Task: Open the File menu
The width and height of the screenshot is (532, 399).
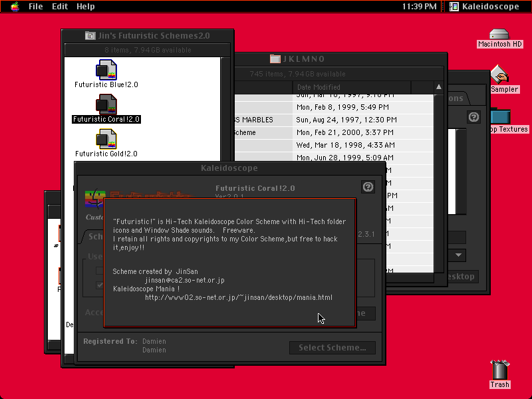Action: pos(35,7)
